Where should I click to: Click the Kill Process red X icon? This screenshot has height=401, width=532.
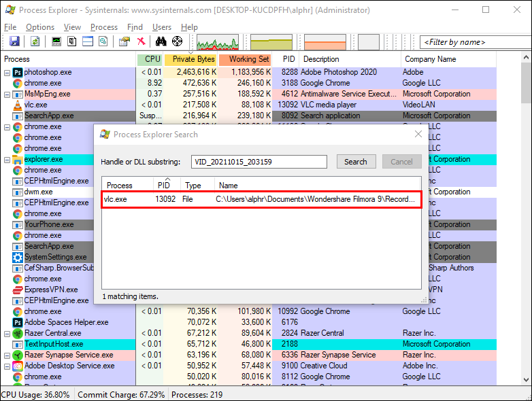[x=141, y=42]
